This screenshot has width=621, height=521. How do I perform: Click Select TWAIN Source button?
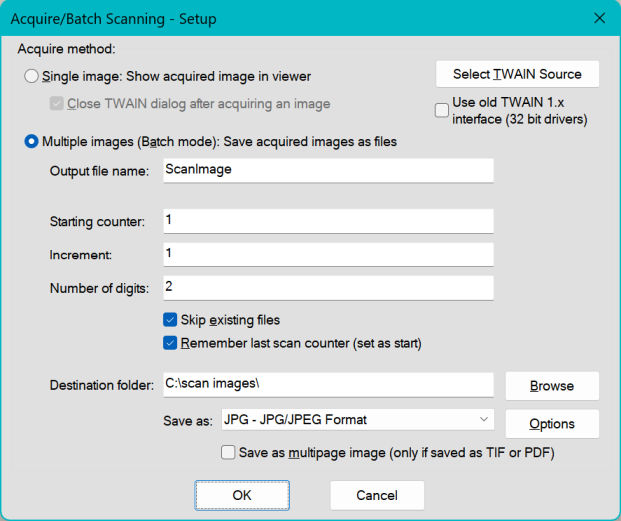(517, 74)
